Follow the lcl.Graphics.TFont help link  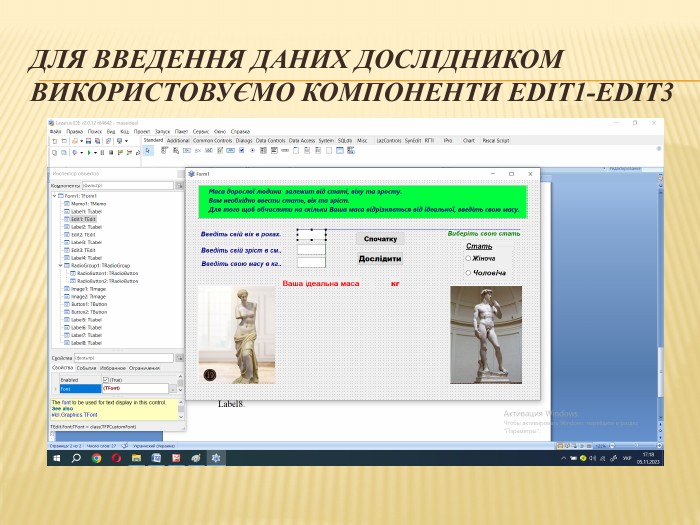(x=75, y=415)
